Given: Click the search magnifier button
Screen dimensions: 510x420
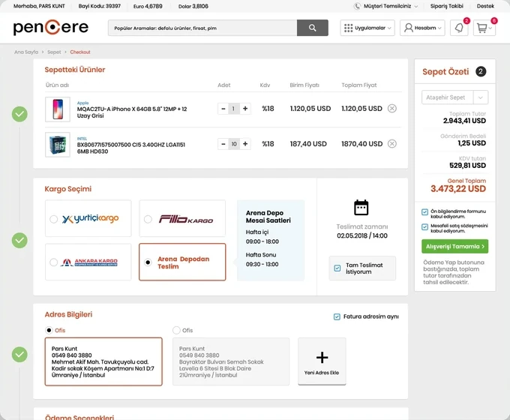Looking at the screenshot, I should tap(312, 28).
